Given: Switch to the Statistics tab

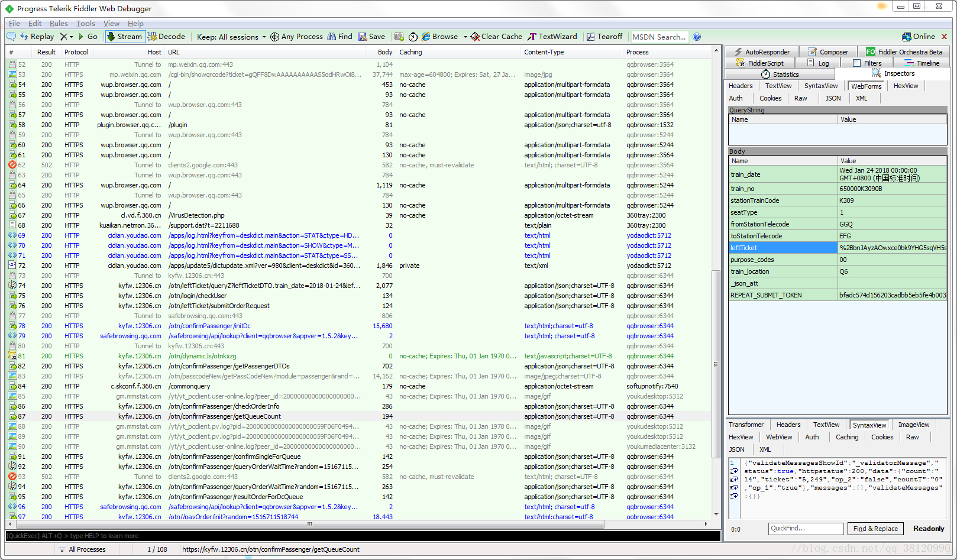Looking at the screenshot, I should 780,75.
